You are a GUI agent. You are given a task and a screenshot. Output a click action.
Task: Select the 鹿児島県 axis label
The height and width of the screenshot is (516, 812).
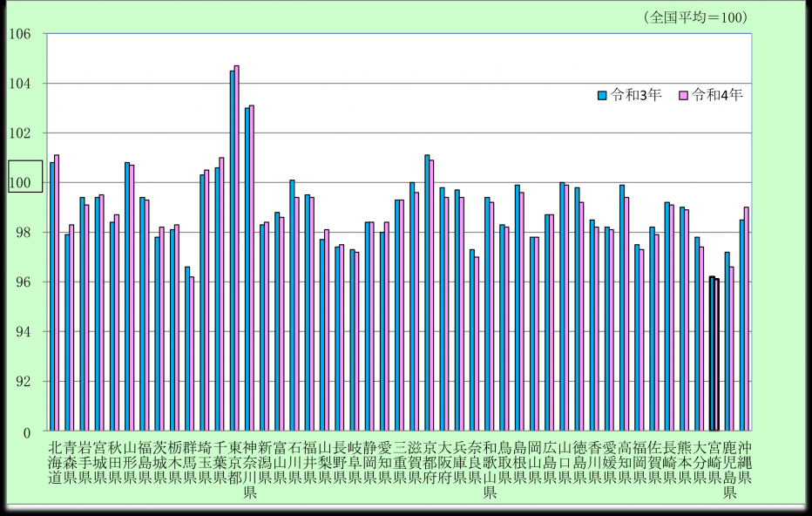pyautogui.click(x=730, y=470)
